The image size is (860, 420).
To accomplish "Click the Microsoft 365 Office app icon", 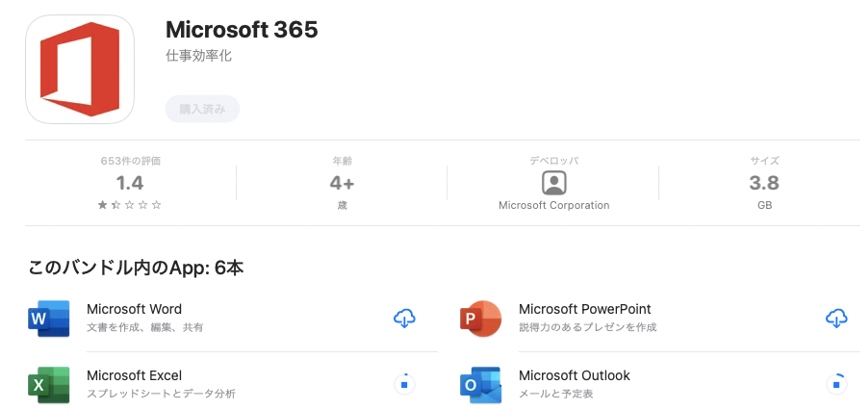I will point(80,69).
